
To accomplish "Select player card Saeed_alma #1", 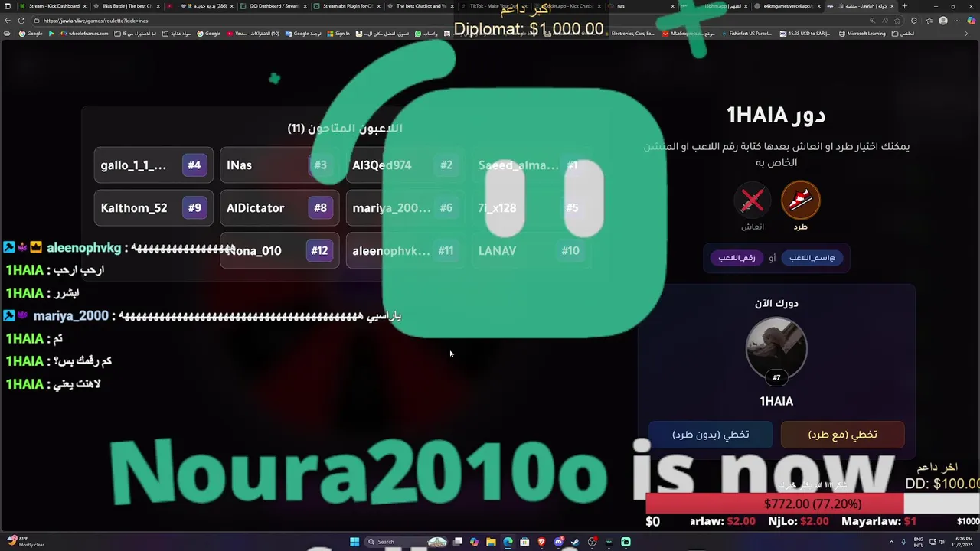I will coord(531,165).
